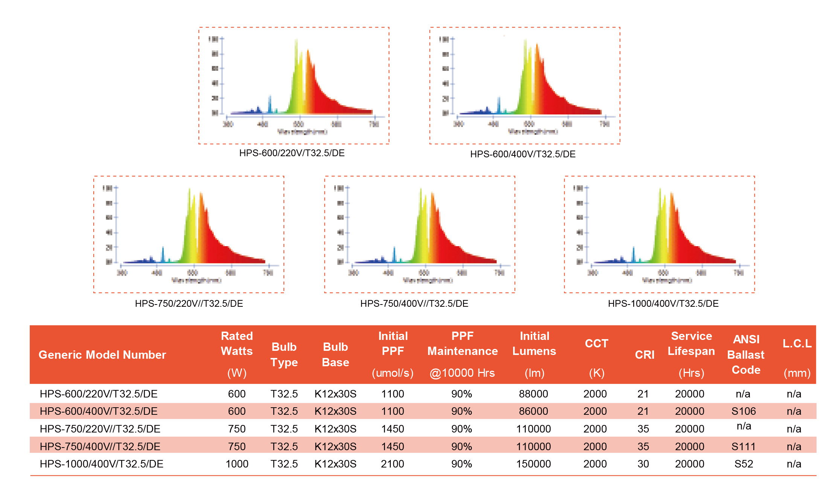Screen dimensions: 835x504
Task: Select the ANSI Ballast Code header
Action: pos(746,355)
